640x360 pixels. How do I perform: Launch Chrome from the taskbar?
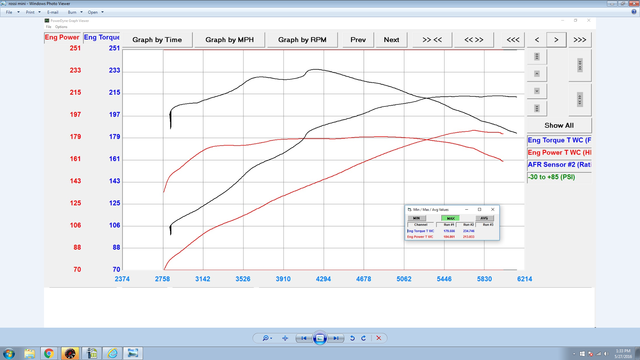(49, 353)
